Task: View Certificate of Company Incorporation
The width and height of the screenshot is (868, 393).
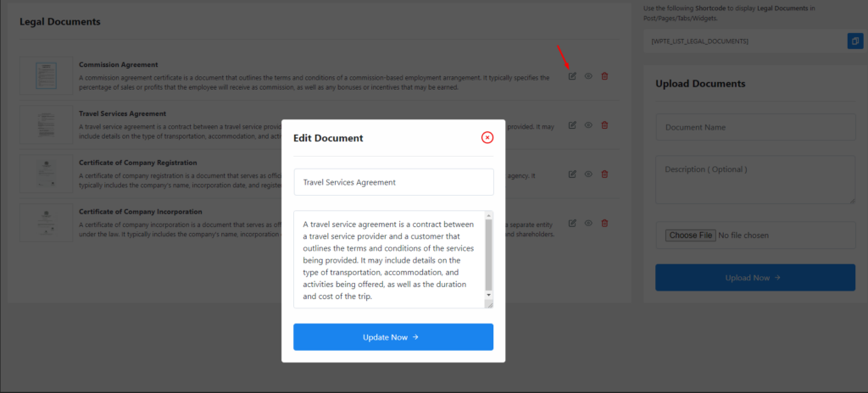Action: (588, 223)
